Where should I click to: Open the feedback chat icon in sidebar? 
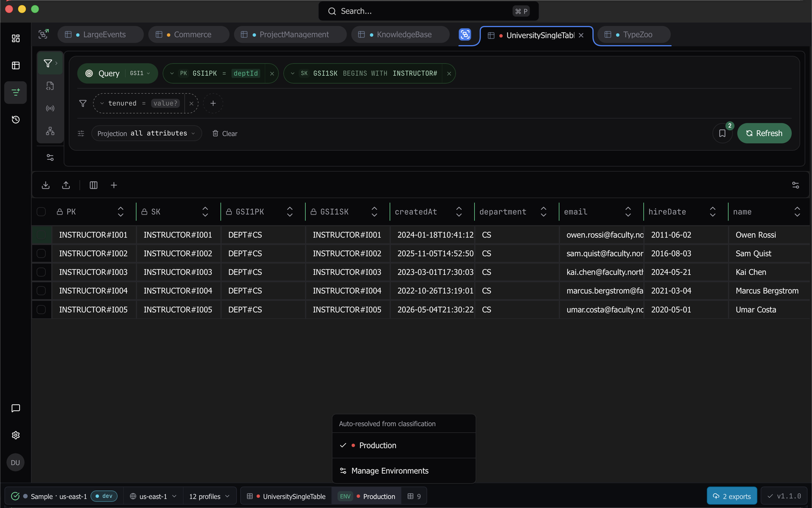[16, 408]
